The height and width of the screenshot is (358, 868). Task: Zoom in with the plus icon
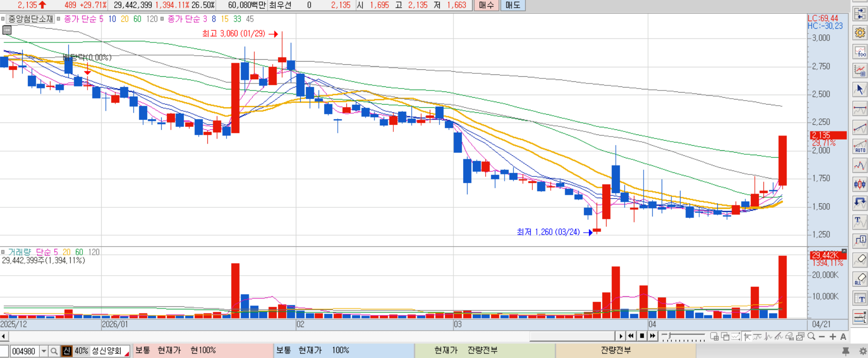pos(833,337)
